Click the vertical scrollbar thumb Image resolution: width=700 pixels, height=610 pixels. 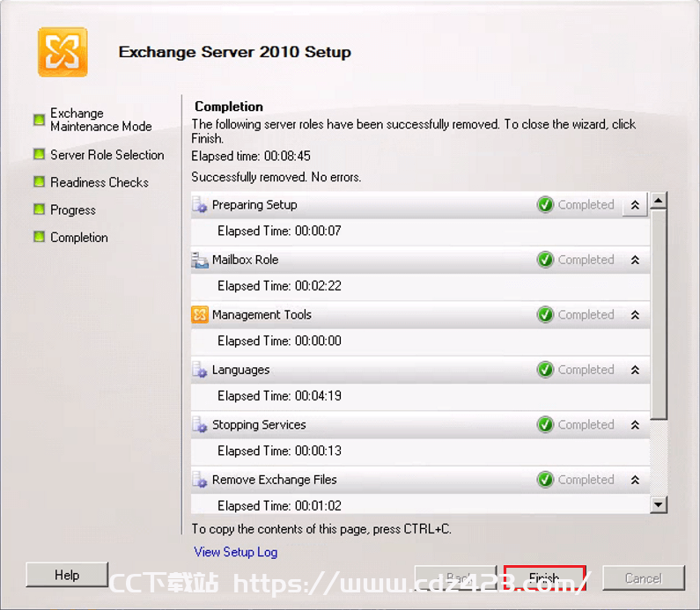point(659,314)
